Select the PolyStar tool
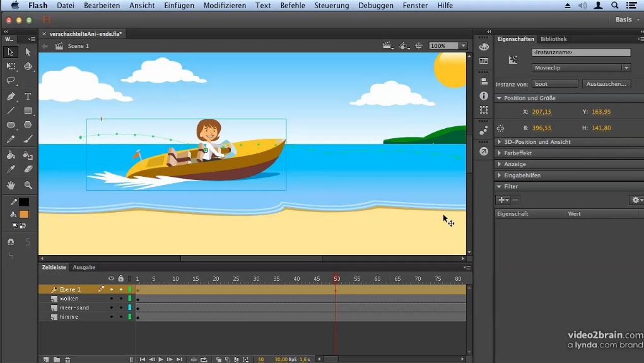 28,124
